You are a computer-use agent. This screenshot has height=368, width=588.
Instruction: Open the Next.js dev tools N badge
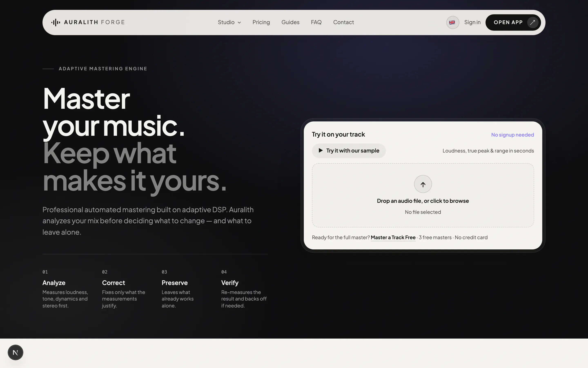point(15,352)
